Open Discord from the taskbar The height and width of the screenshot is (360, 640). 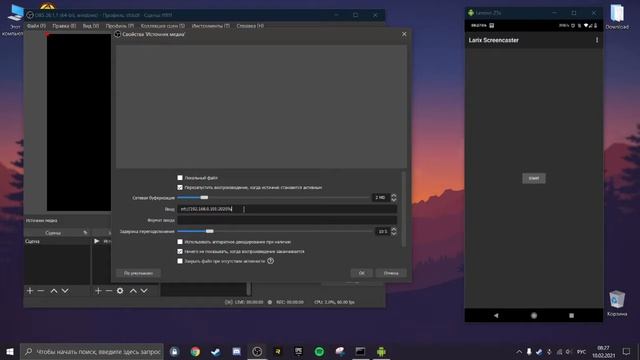point(236,351)
